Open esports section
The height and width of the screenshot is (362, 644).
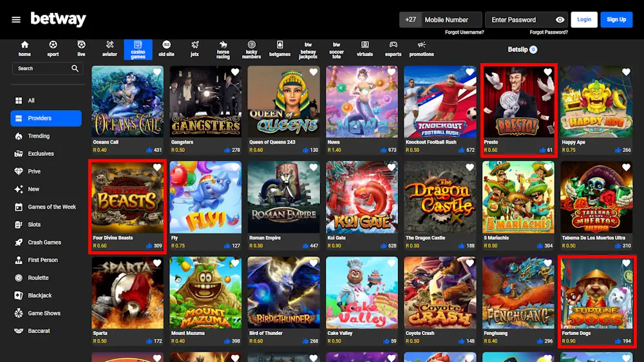coord(393,49)
